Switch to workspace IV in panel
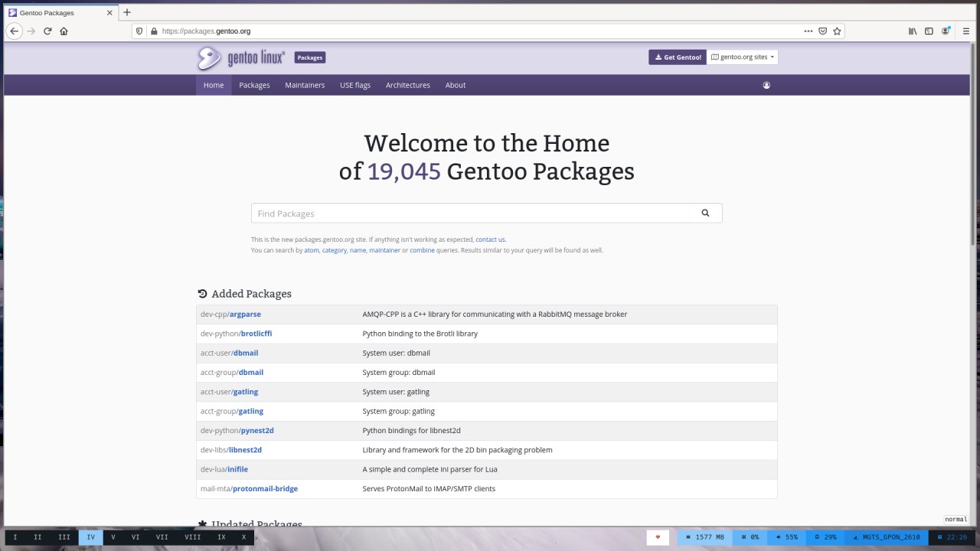This screenshot has height=551, width=980. (90, 537)
